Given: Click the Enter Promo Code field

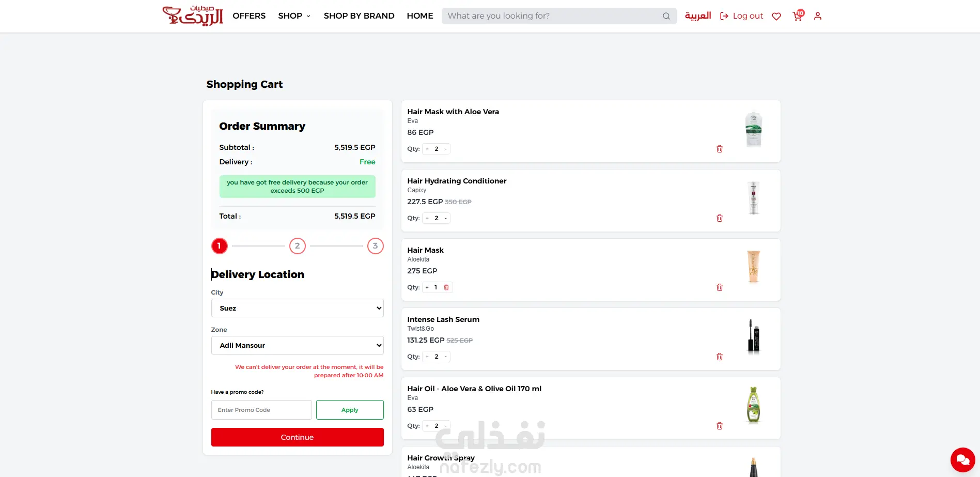Looking at the screenshot, I should (261, 410).
